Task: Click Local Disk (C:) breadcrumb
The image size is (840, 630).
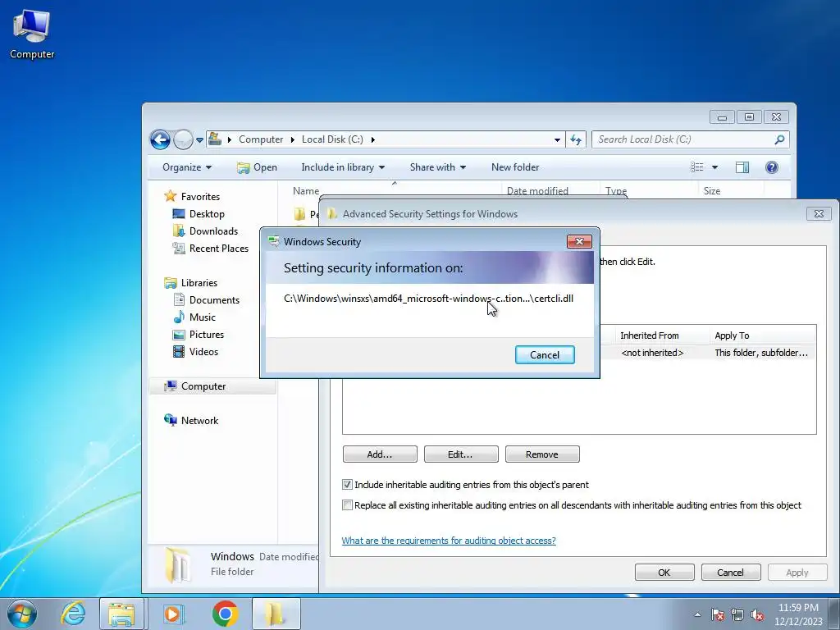Action: 332,139
